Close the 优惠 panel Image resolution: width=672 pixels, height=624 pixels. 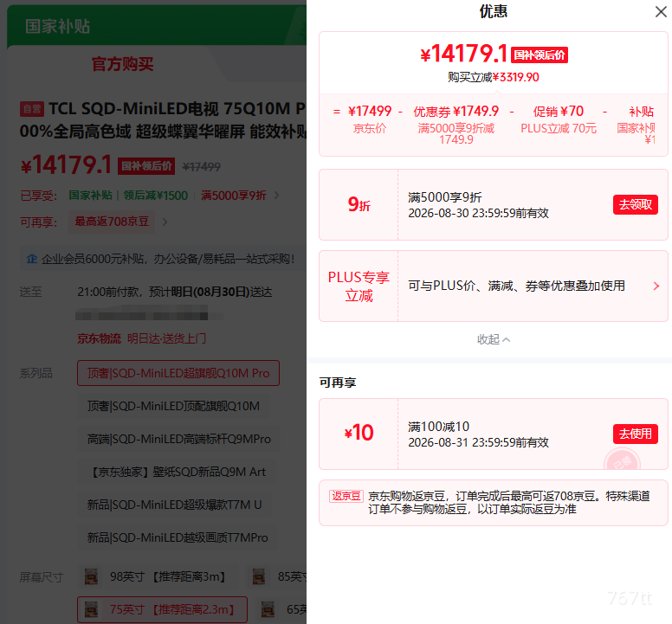pos(661,11)
